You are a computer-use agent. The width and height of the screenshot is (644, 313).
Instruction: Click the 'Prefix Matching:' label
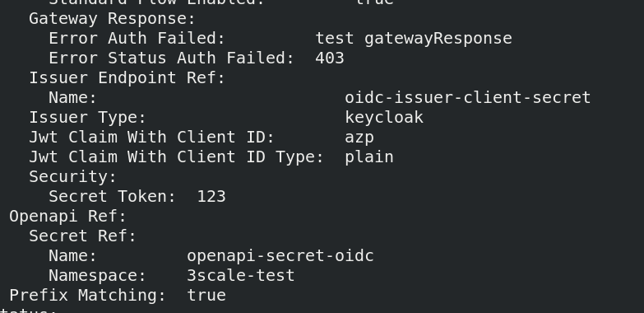[88, 296]
